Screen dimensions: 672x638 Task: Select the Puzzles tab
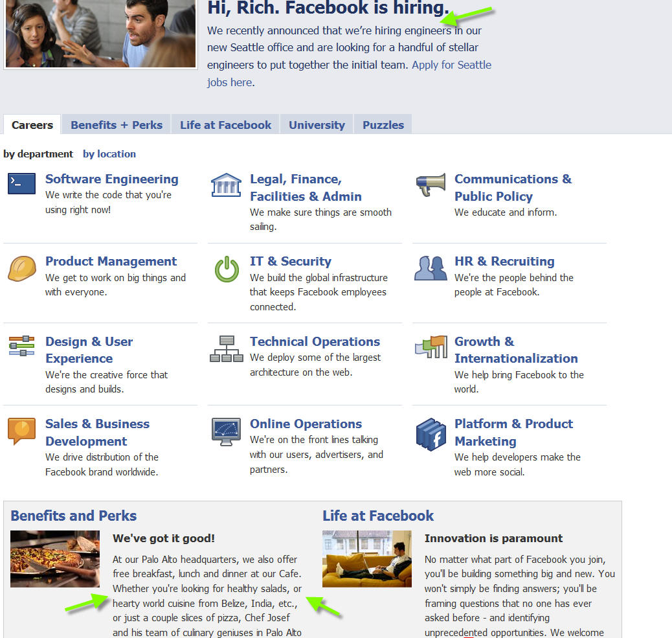(383, 125)
